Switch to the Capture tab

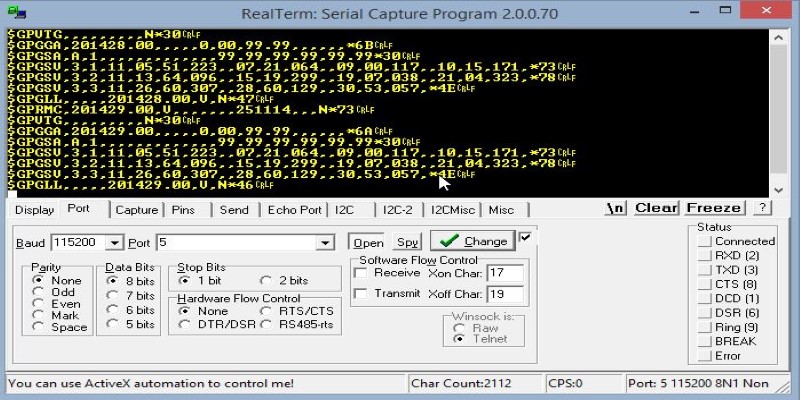click(136, 210)
